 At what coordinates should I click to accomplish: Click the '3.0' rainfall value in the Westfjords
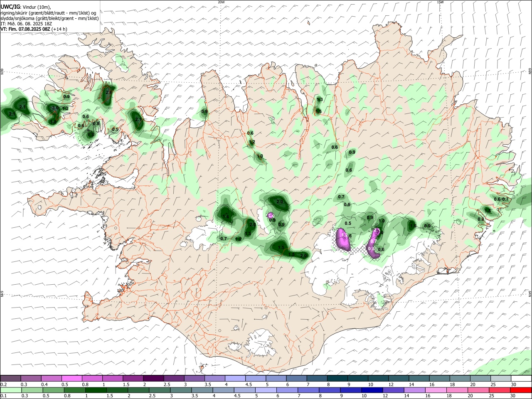click(x=55, y=108)
